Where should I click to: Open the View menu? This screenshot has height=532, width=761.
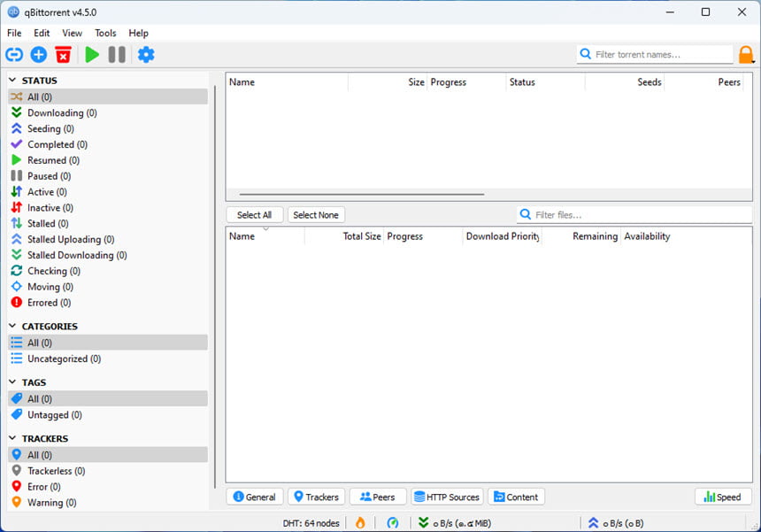(x=72, y=33)
